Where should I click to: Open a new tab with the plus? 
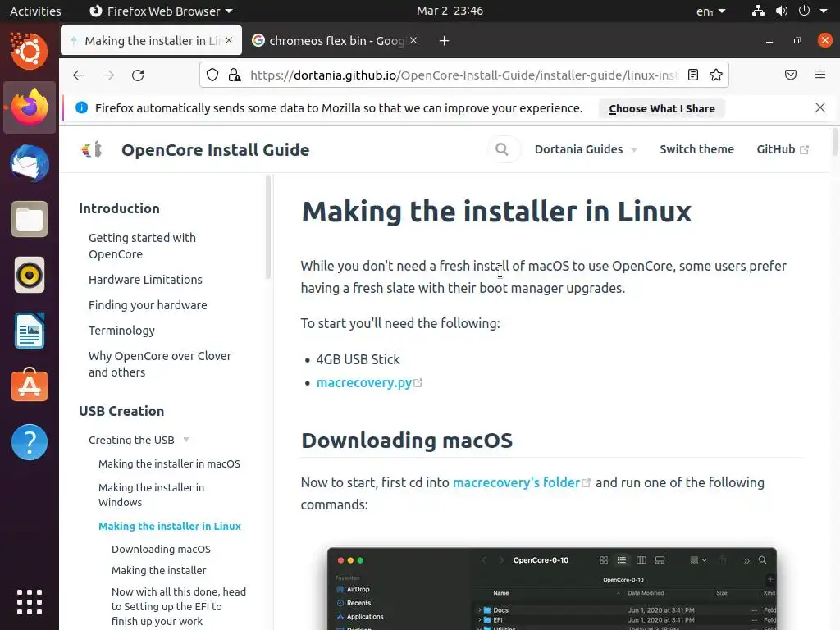[x=444, y=41]
